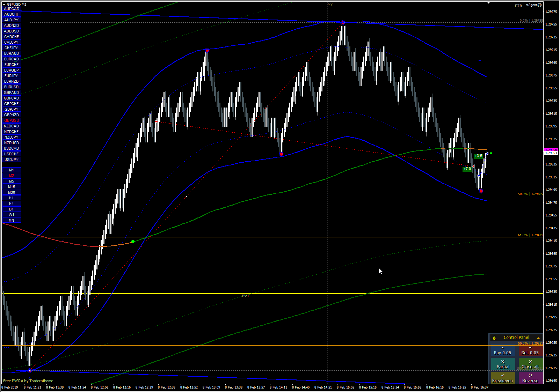The height and width of the screenshot is (392, 560).
Task: Switch chart to AUDUSD symbol
Action: 12,31
